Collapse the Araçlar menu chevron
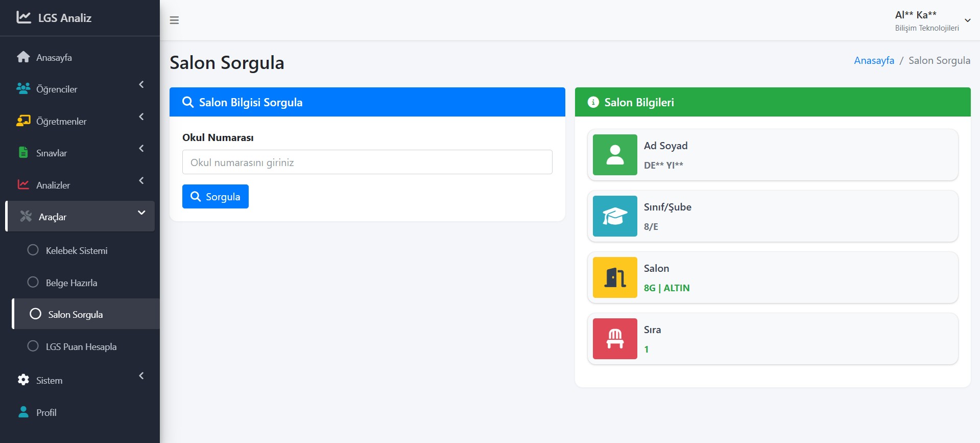980x443 pixels. [x=141, y=213]
